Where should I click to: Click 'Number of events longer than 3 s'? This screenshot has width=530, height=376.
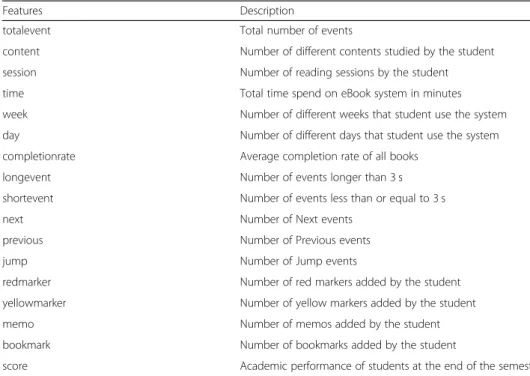[321, 178]
